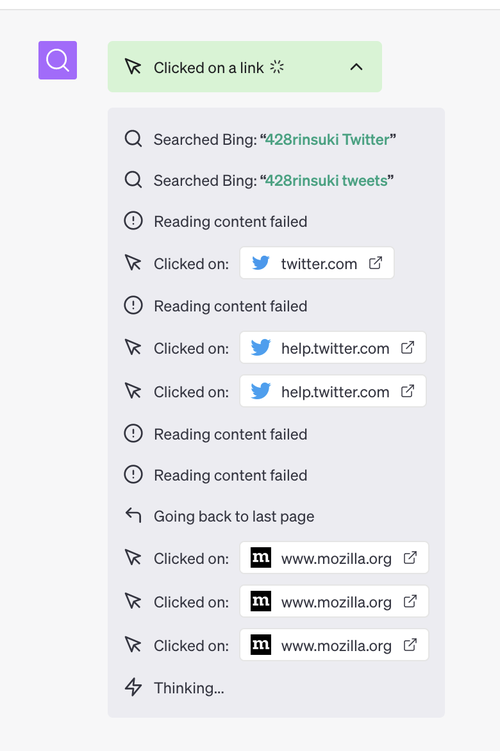Click the external-link icon on twitter.com
Viewport: 500px width, 751px height.
click(x=375, y=263)
